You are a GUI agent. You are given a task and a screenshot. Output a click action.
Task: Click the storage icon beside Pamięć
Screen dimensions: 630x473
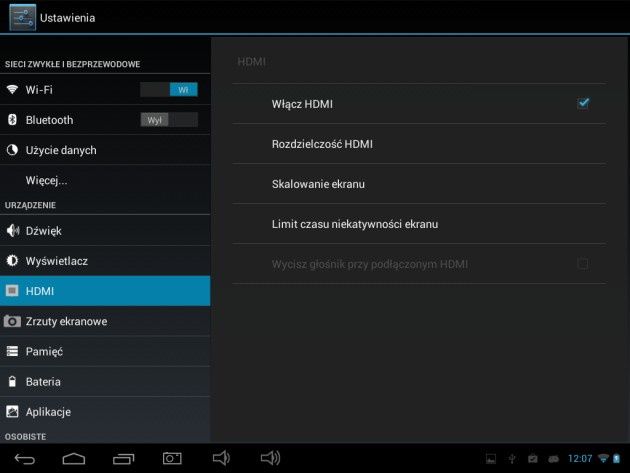point(12,351)
